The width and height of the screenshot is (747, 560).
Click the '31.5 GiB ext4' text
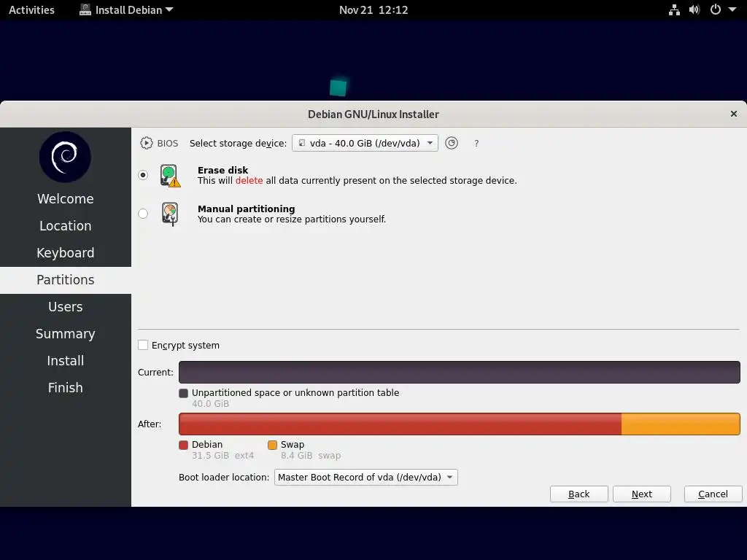223,456
